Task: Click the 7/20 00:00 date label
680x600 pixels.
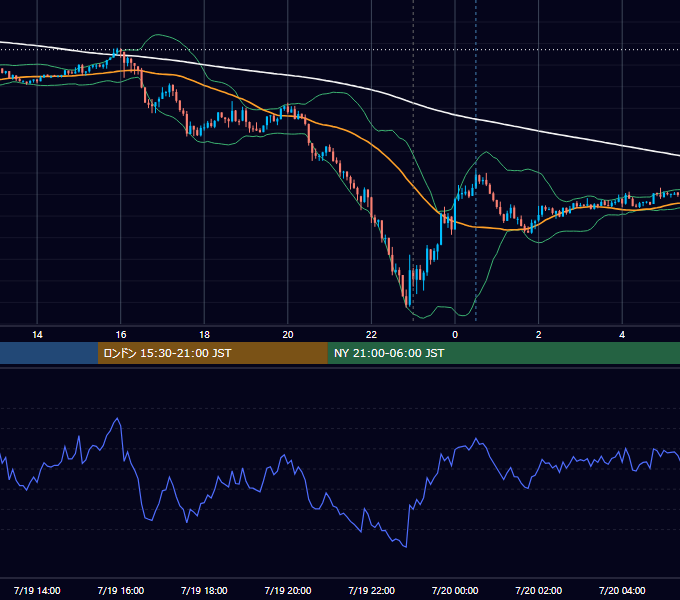Action: click(455, 590)
